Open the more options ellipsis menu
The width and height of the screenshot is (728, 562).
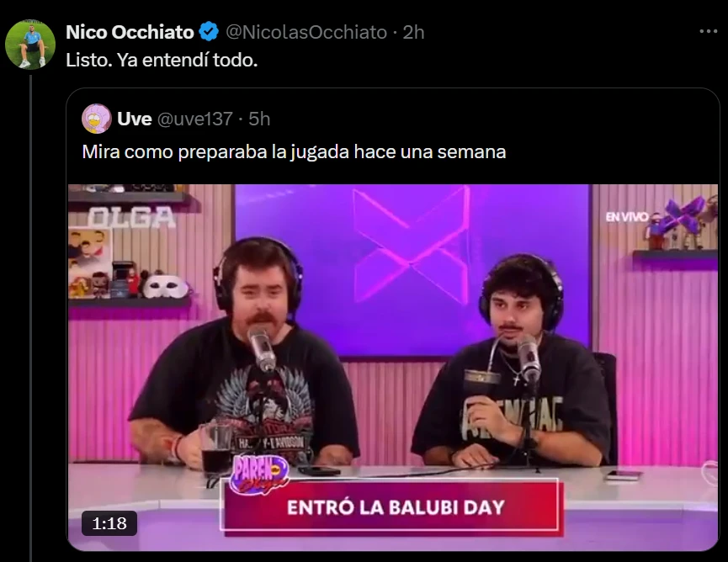pos(708,31)
